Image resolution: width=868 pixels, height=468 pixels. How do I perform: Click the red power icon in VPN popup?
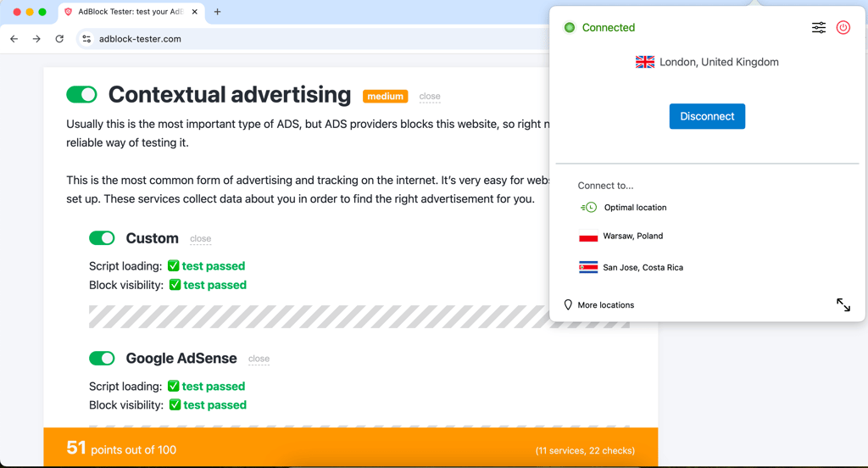(x=843, y=28)
